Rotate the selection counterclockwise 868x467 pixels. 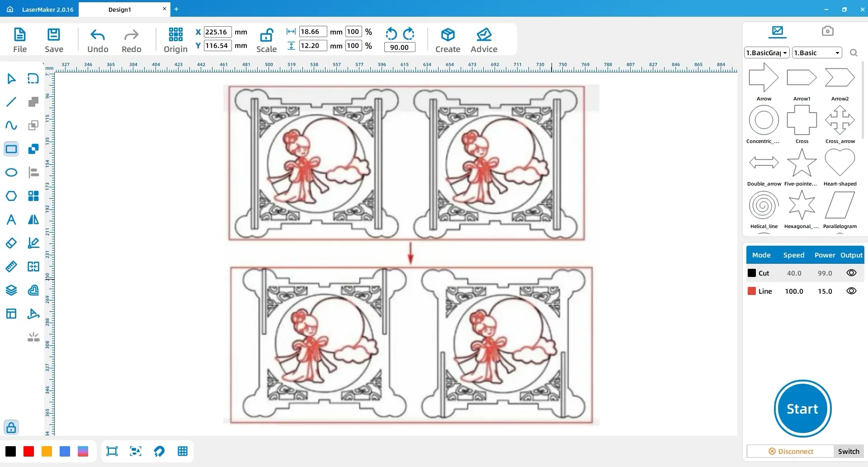click(x=391, y=33)
